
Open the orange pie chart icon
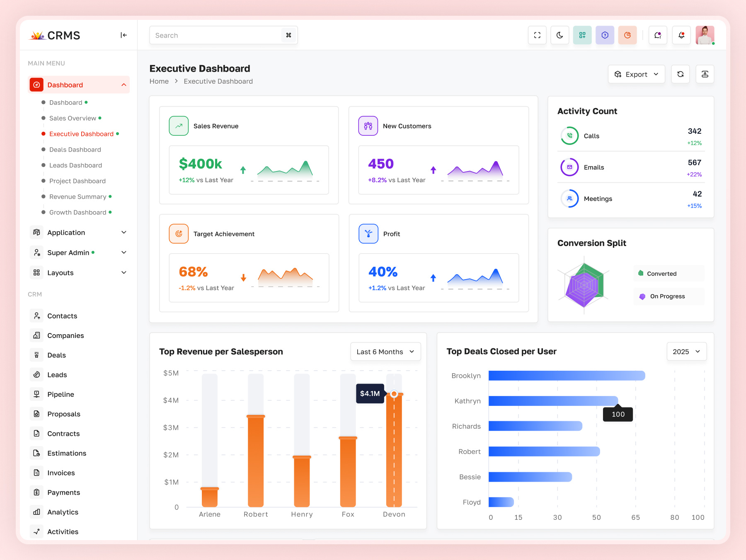click(627, 35)
